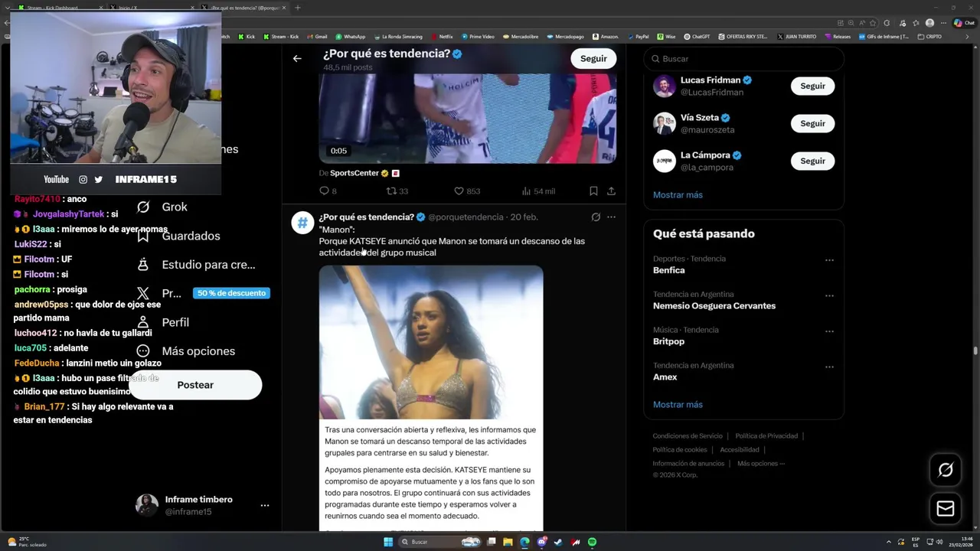Click Mostrar más under Qué está pasando

pyautogui.click(x=678, y=405)
